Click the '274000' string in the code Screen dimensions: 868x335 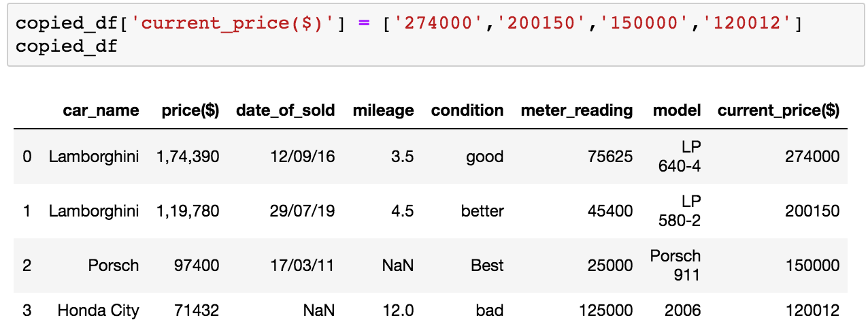(x=439, y=25)
